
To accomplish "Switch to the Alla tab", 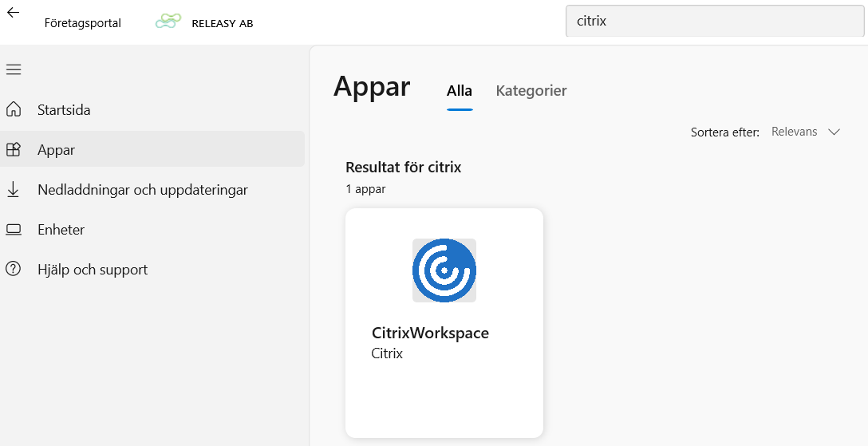I will [460, 91].
